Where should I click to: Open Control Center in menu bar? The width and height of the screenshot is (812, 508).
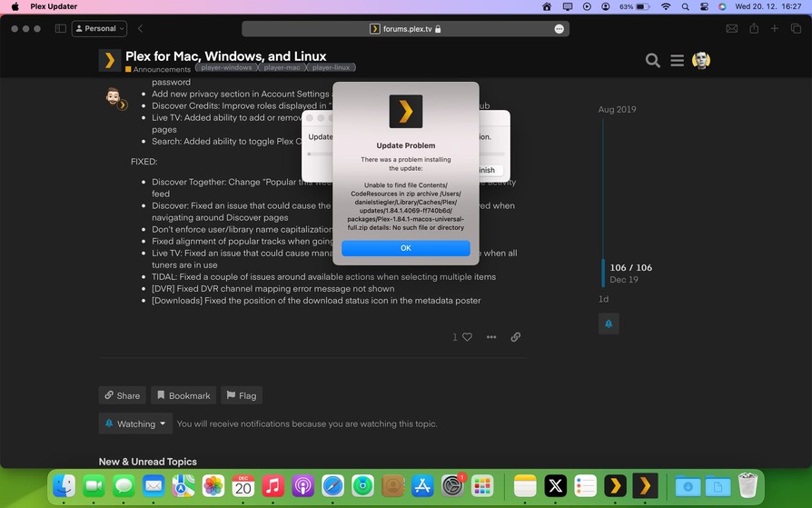(704, 6)
